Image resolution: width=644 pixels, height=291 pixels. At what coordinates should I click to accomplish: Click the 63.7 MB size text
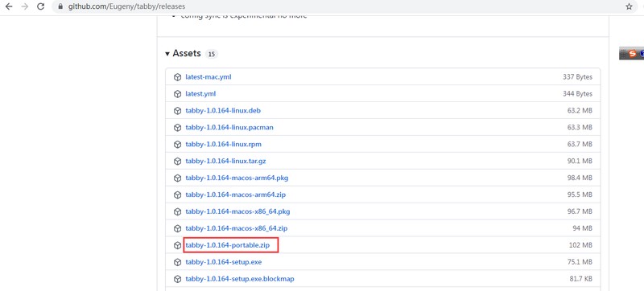click(x=580, y=144)
